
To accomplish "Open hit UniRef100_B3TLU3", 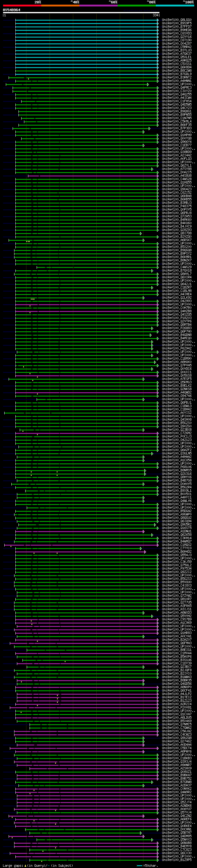I will (x=177, y=50).
